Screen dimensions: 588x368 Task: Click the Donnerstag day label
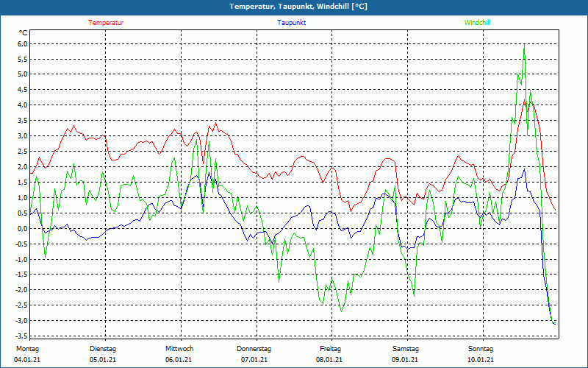point(254,349)
